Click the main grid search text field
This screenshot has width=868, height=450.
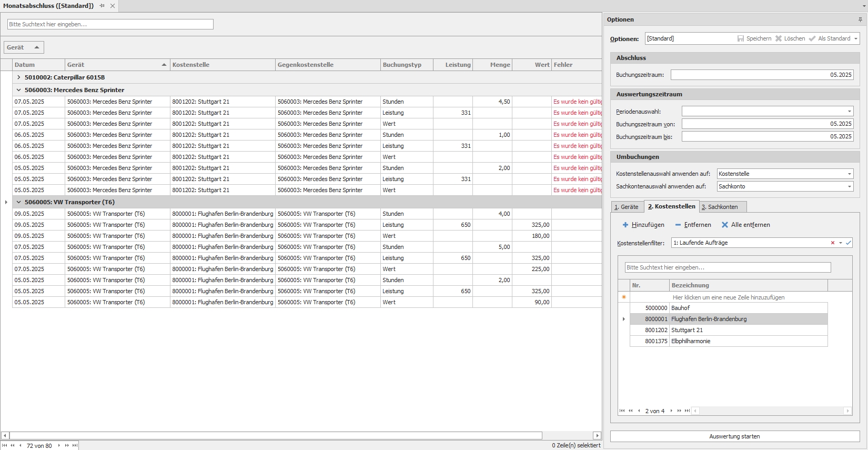click(110, 24)
